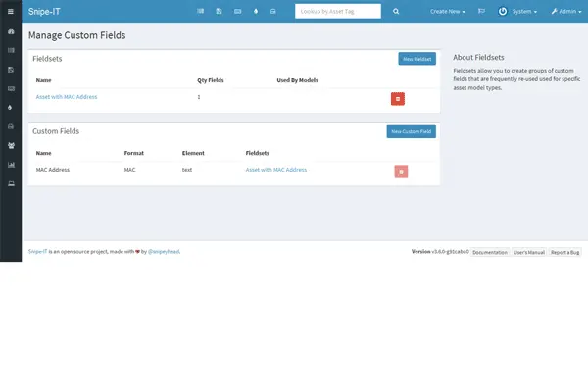The height and width of the screenshot is (392, 588).
Task: Click the search magnifier button
Action: pos(396,12)
